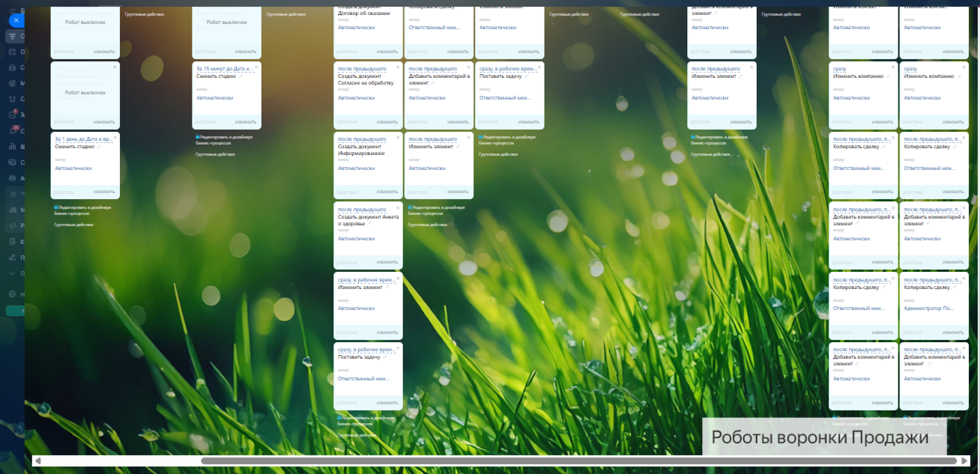Click the right arrow of horizontal scrollbar
This screenshot has height=474, width=980.
pos(964,461)
